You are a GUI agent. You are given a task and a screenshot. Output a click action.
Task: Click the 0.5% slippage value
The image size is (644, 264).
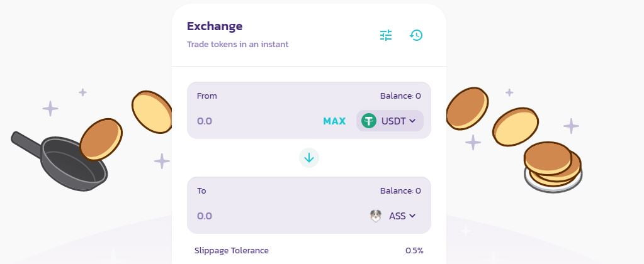414,250
